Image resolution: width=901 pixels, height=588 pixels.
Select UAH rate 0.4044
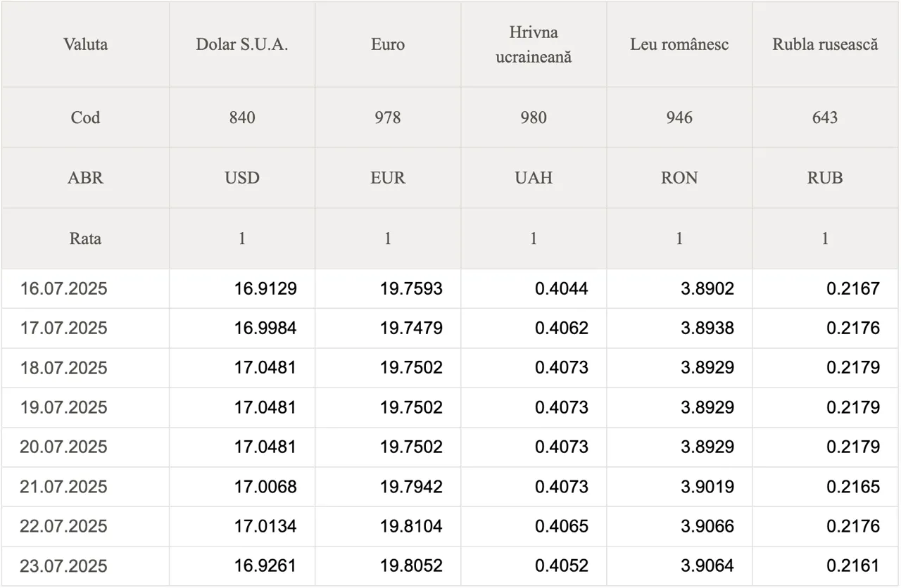562,288
